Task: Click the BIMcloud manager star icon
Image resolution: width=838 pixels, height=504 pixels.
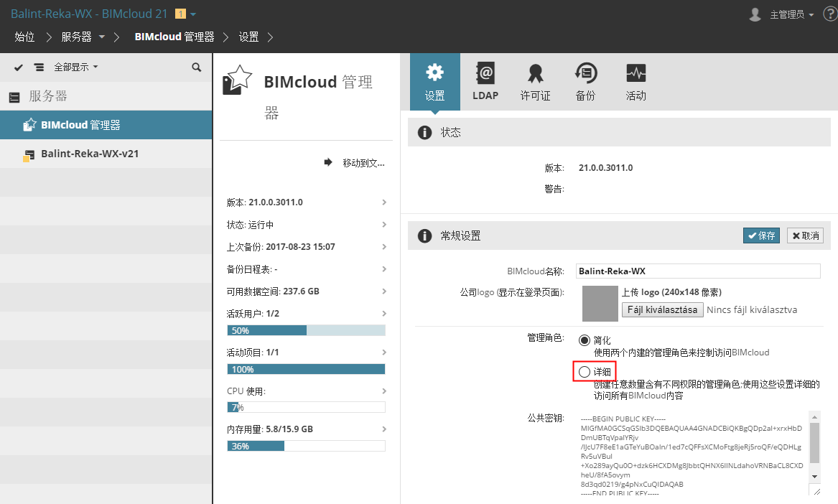Action: tap(237, 80)
